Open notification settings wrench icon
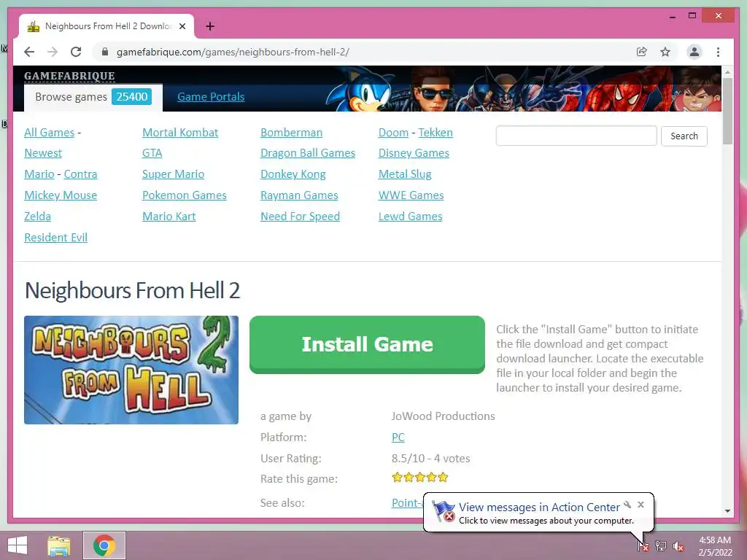747x560 pixels. click(628, 505)
